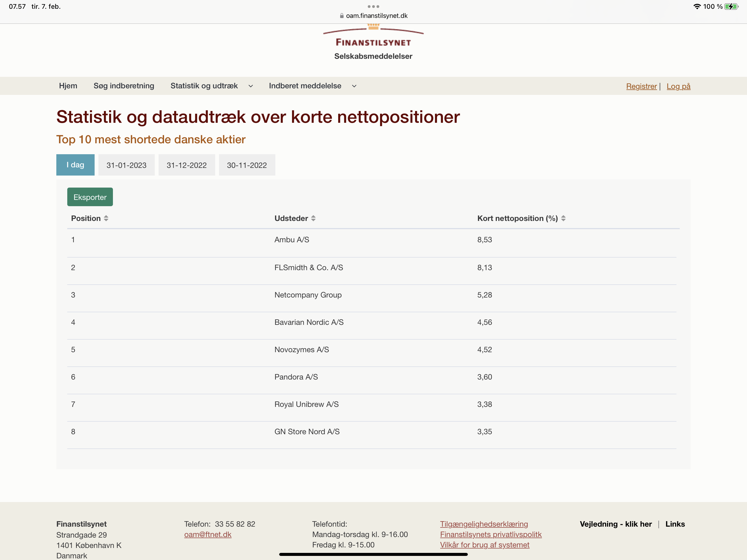Select the 8,13 value for FLSmidth

click(485, 267)
